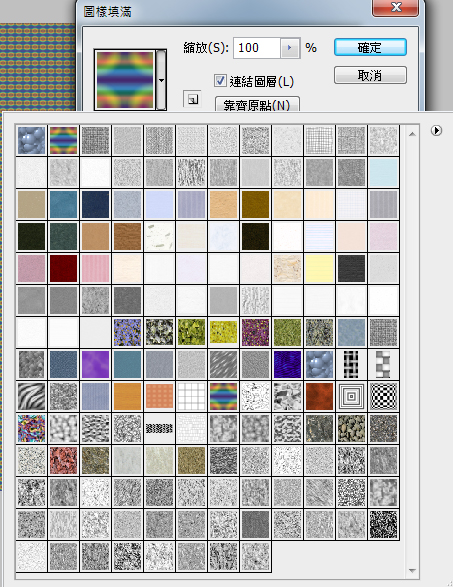The height and width of the screenshot is (587, 453).
Task: Select the multicolor confetti pattern
Action: point(31,428)
